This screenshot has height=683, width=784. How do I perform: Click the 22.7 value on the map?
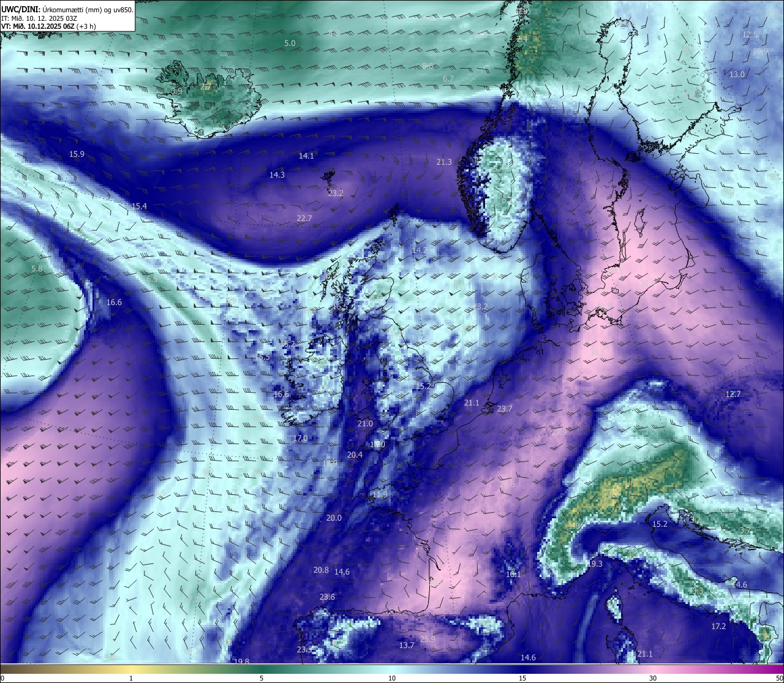(304, 219)
